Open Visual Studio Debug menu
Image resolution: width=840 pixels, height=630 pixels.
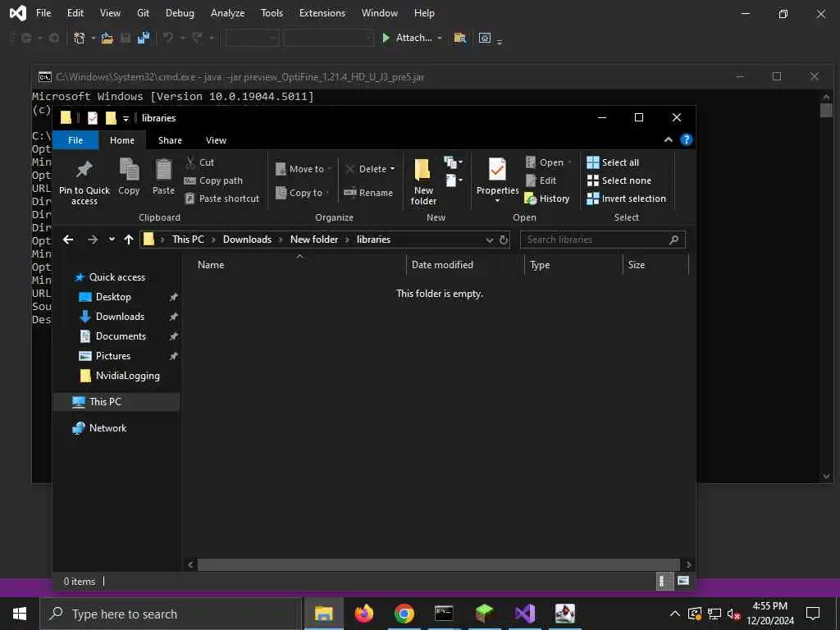coord(180,13)
